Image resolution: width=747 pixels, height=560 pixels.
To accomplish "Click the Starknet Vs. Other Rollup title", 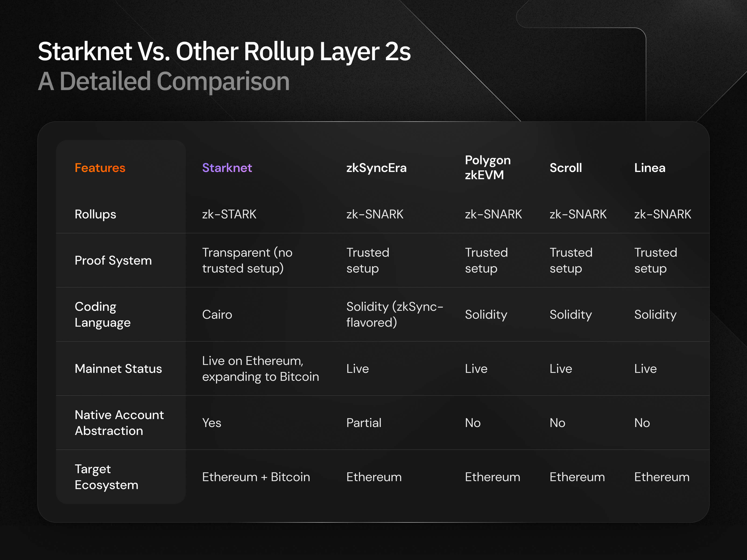I will click(x=224, y=52).
